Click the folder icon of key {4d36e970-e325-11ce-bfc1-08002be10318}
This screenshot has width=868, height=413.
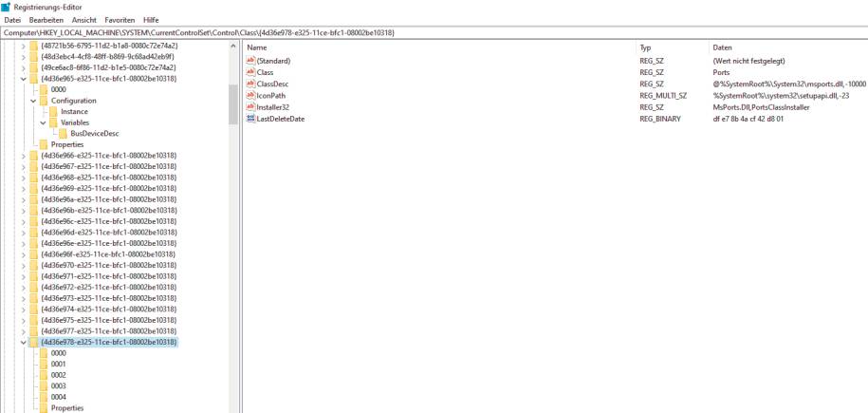coord(34,266)
